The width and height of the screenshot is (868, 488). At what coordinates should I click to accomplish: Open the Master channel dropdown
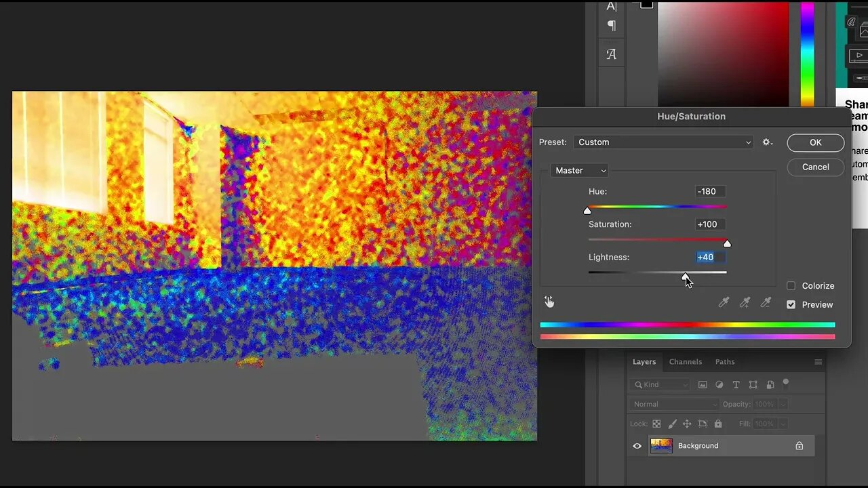point(580,171)
